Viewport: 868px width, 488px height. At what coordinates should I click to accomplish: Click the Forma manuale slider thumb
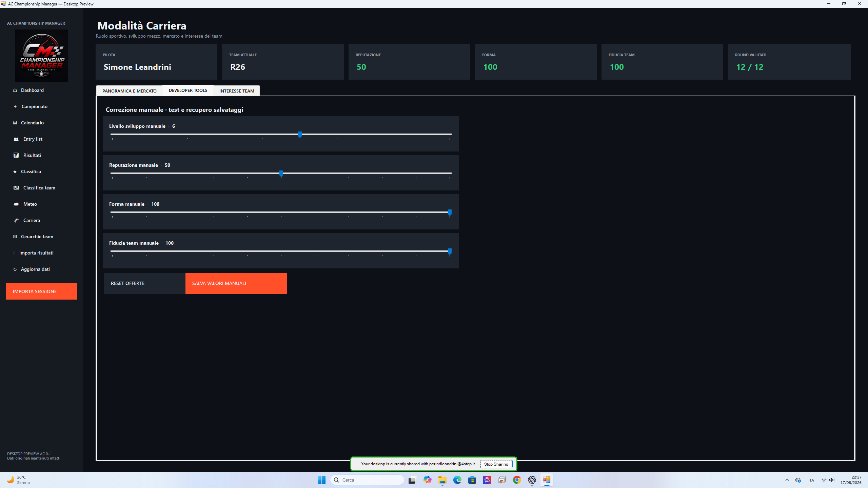(x=450, y=212)
